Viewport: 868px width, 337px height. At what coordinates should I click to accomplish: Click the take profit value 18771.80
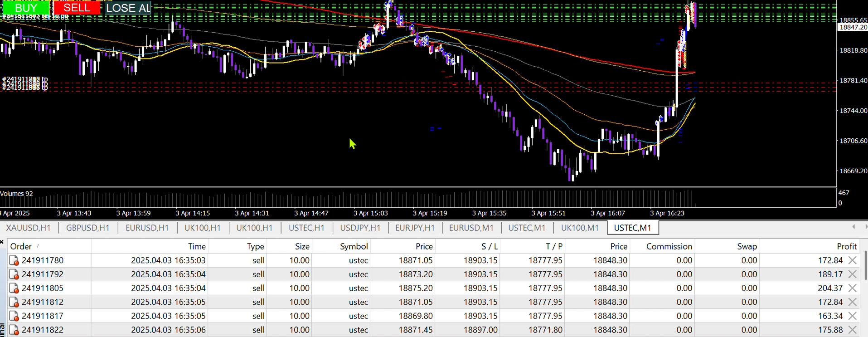pos(545,330)
